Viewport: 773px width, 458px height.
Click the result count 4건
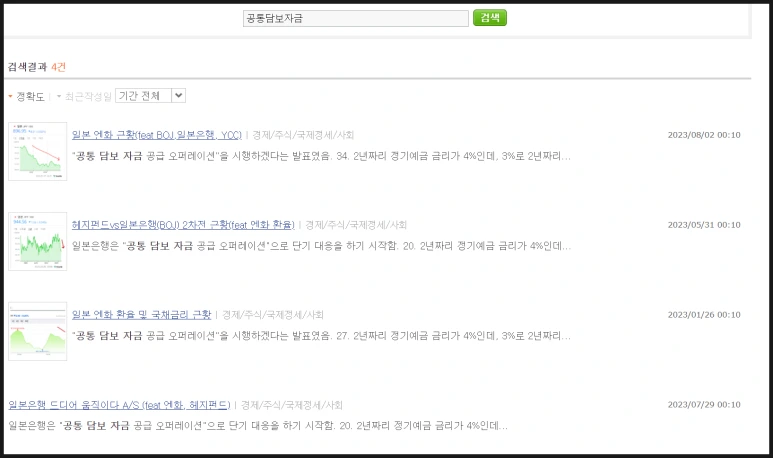(58, 67)
